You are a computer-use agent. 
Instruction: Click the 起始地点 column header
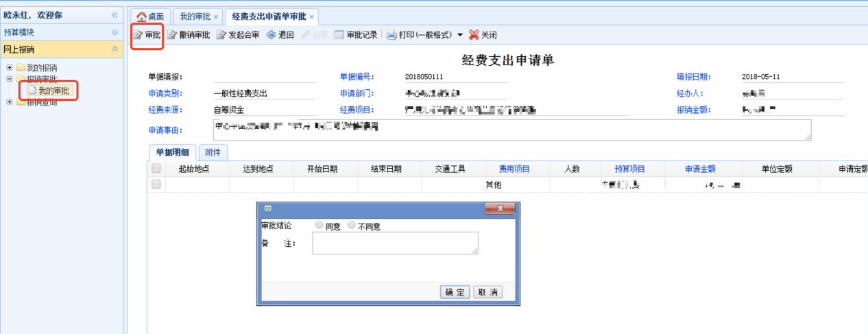click(x=193, y=169)
